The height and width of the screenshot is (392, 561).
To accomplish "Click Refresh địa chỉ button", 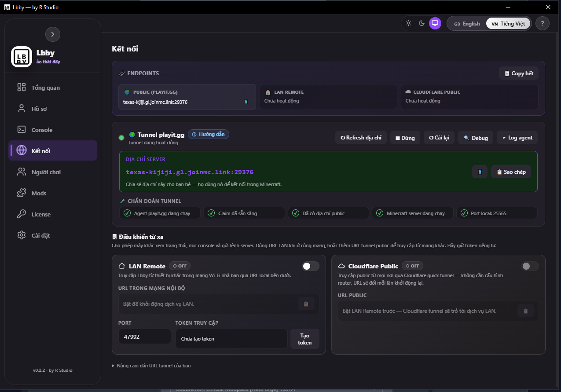I will (361, 138).
